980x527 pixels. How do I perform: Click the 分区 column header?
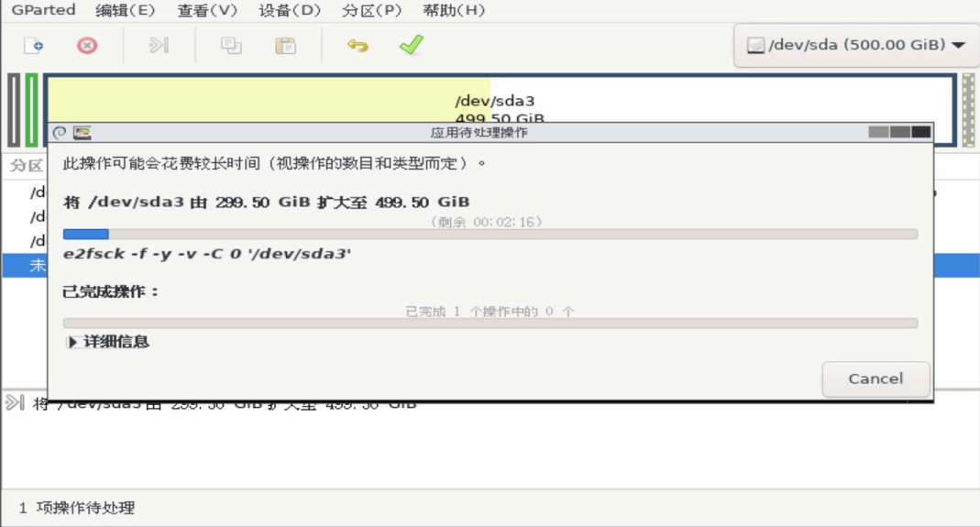(x=27, y=166)
